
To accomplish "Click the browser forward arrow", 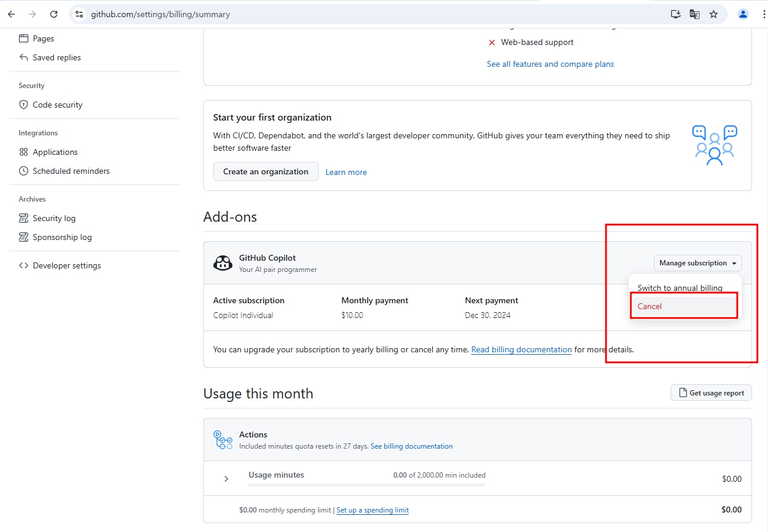I will coord(33,14).
